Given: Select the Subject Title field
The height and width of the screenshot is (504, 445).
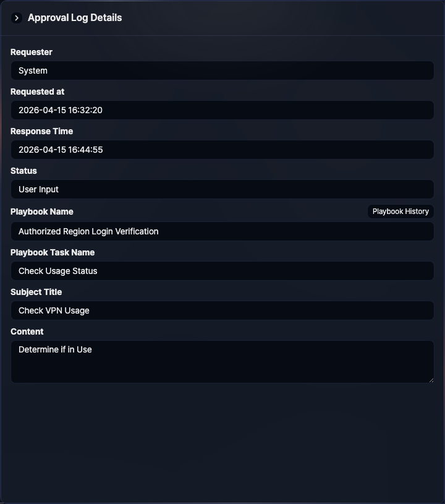Looking at the screenshot, I should tap(222, 310).
